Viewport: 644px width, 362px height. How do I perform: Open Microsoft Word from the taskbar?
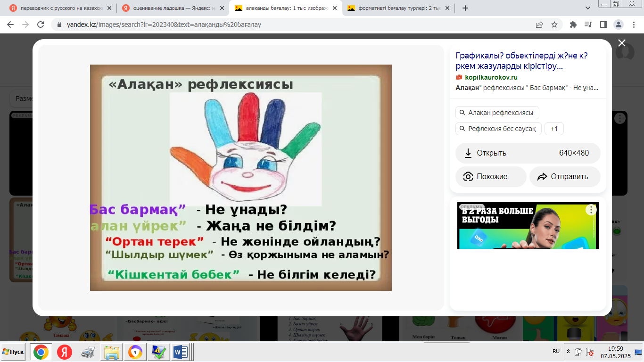181,352
